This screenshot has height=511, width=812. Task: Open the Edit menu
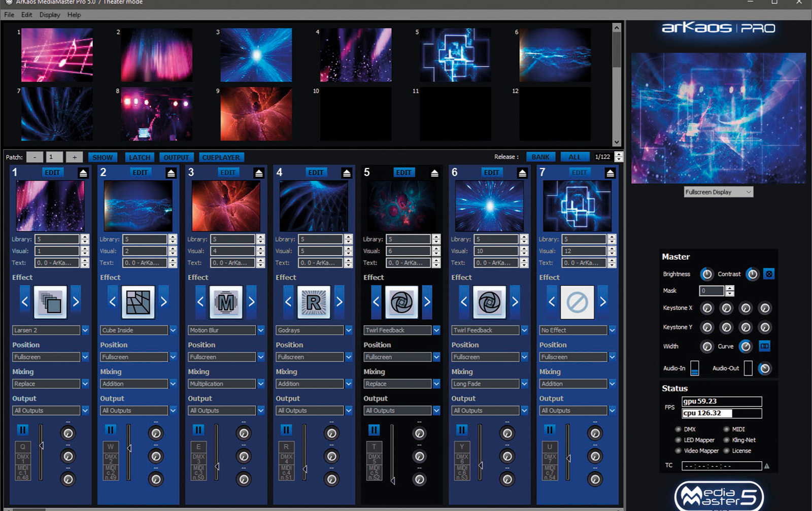27,15
